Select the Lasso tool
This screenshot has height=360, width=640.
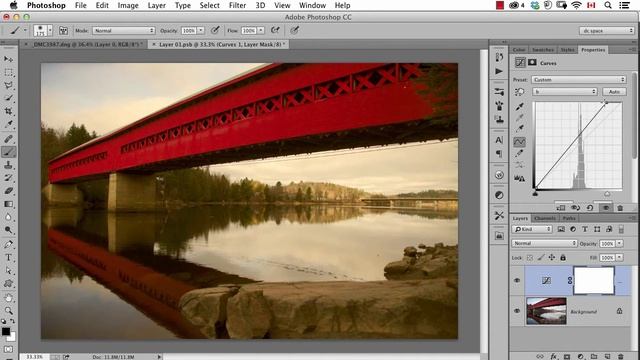click(8, 85)
